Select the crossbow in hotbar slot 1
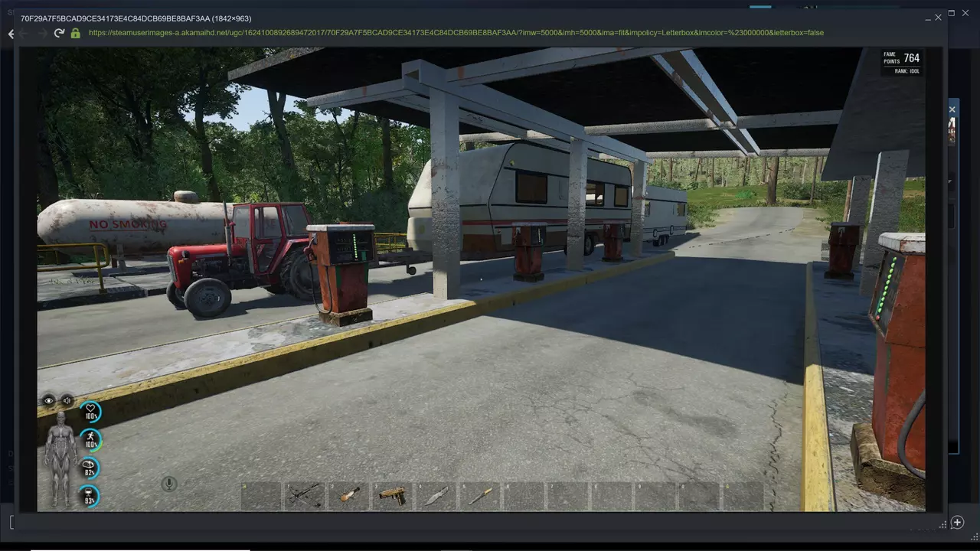The width and height of the screenshot is (980, 551). pyautogui.click(x=304, y=496)
